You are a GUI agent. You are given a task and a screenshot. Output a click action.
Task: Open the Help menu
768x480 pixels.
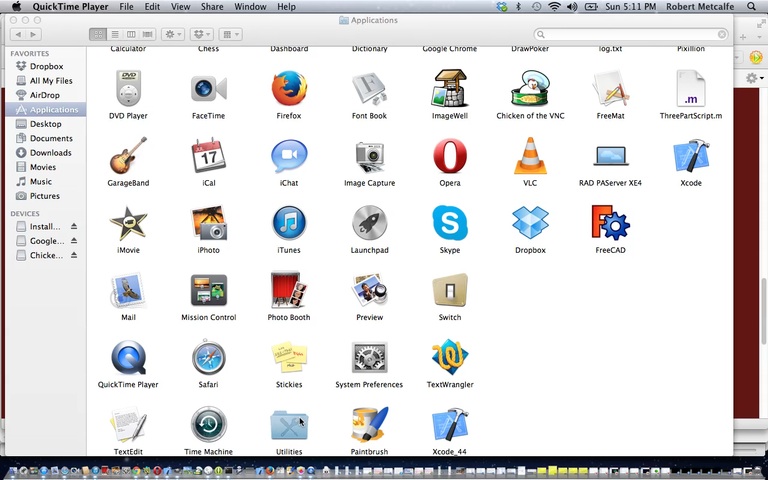tap(286, 6)
